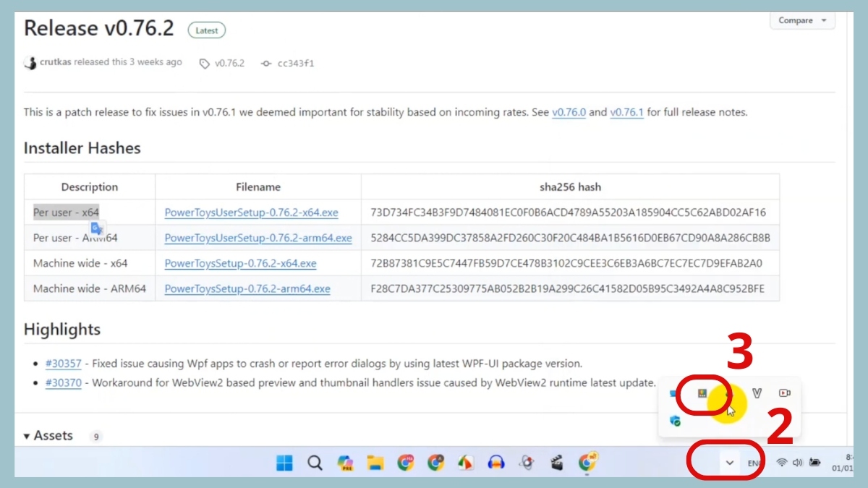Click the headphones app in taskbar
868x488 pixels.
495,463
